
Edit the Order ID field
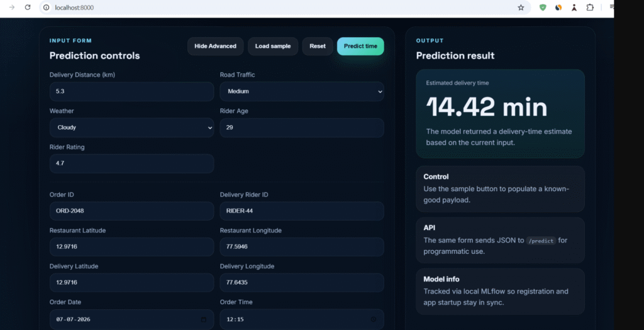click(131, 211)
